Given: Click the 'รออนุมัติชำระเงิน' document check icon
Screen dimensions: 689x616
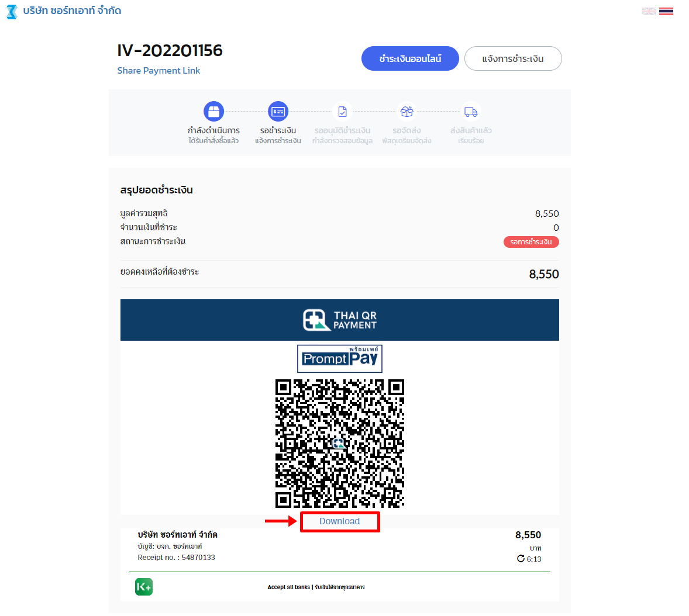Looking at the screenshot, I should click(342, 112).
